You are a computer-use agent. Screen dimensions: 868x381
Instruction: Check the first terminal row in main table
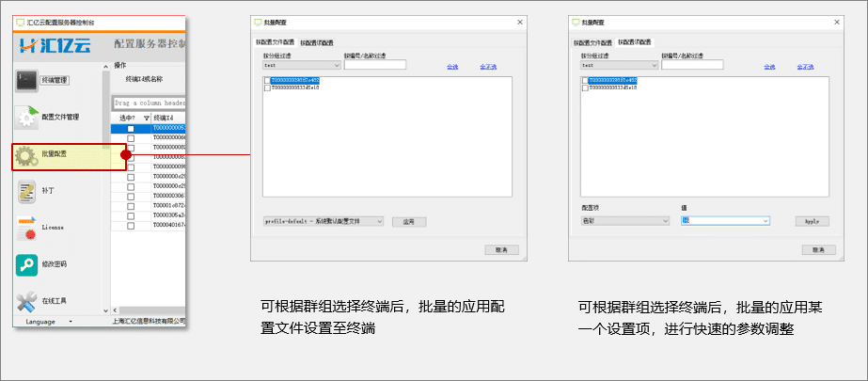pyautogui.click(x=131, y=128)
